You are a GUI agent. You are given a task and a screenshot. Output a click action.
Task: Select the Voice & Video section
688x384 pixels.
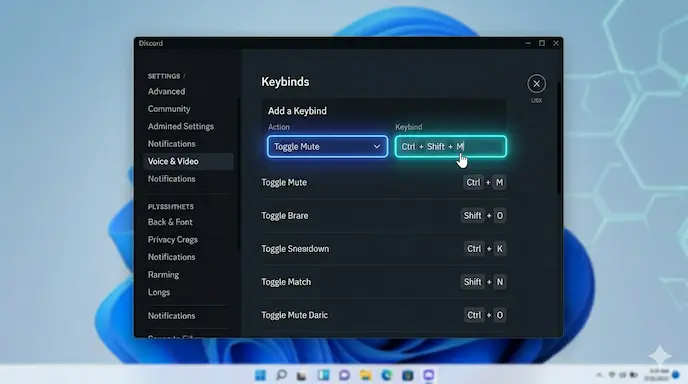point(188,161)
